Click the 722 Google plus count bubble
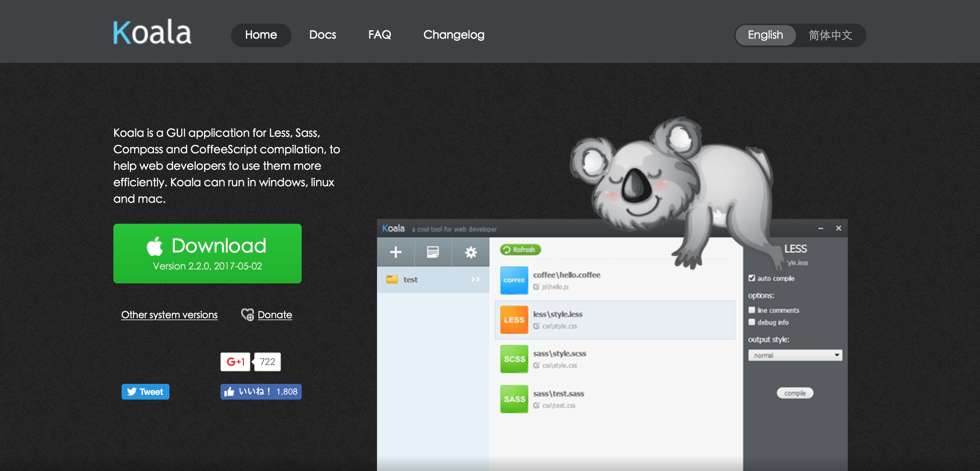Viewport: 980px width, 471px height. coord(268,361)
